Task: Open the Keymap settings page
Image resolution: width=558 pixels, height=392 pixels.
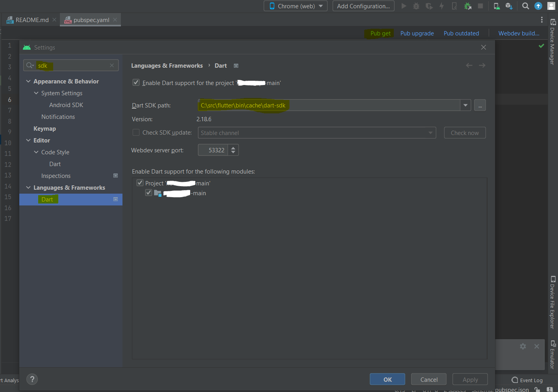Action: [44, 128]
